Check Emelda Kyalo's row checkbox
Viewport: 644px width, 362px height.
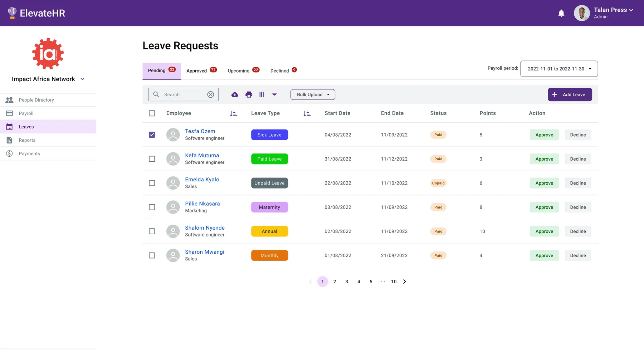[152, 183]
